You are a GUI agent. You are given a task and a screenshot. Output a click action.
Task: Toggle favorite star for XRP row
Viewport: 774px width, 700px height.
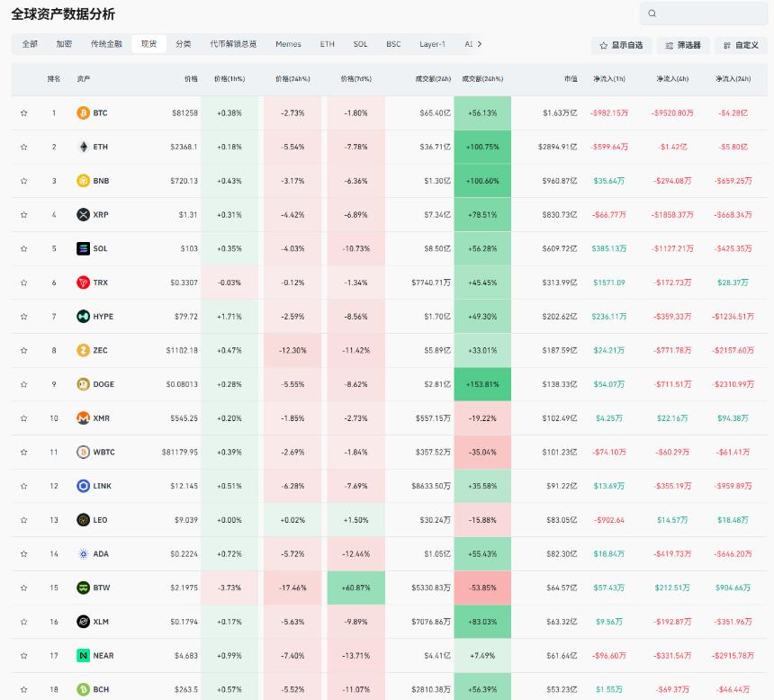point(23,215)
